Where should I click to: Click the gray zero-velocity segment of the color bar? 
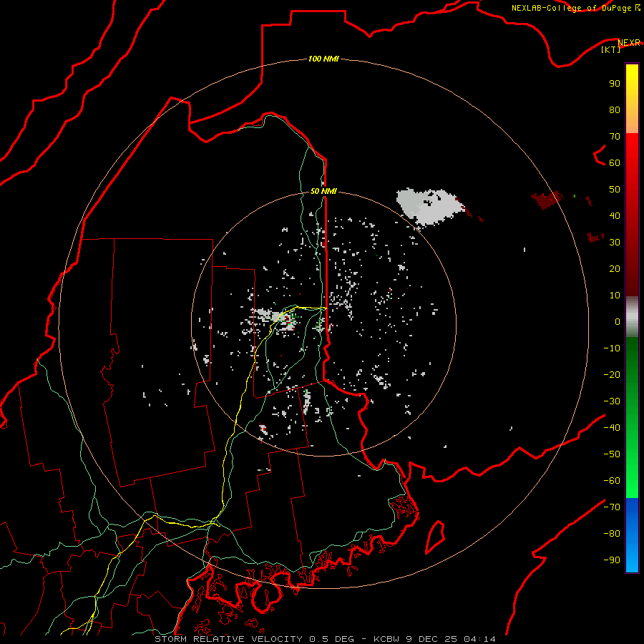[x=632, y=316]
